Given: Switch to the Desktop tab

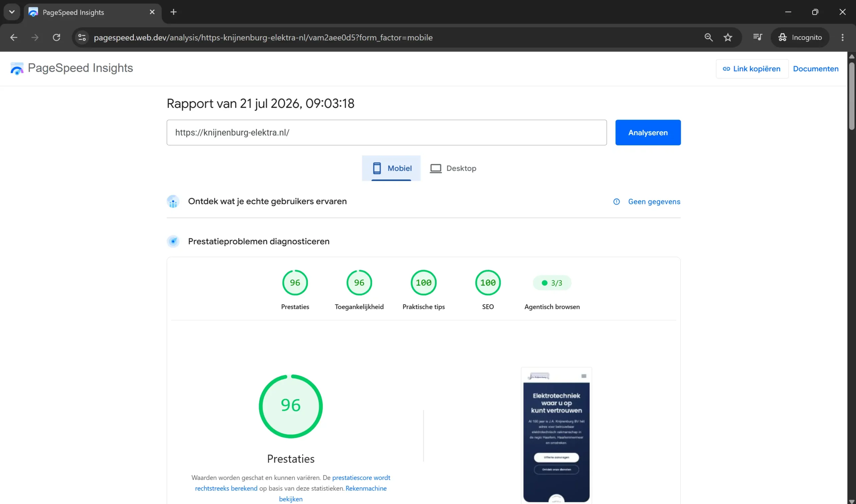Looking at the screenshot, I should [x=453, y=168].
